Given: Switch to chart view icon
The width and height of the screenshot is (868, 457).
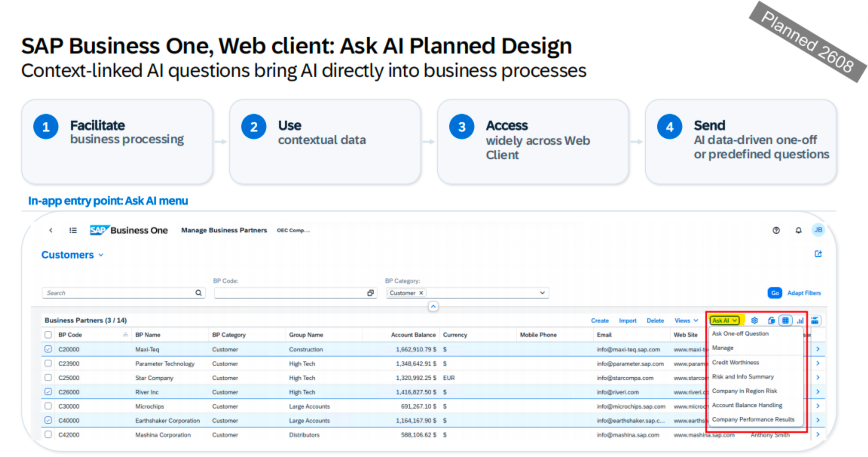Looking at the screenshot, I should pyautogui.click(x=800, y=321).
